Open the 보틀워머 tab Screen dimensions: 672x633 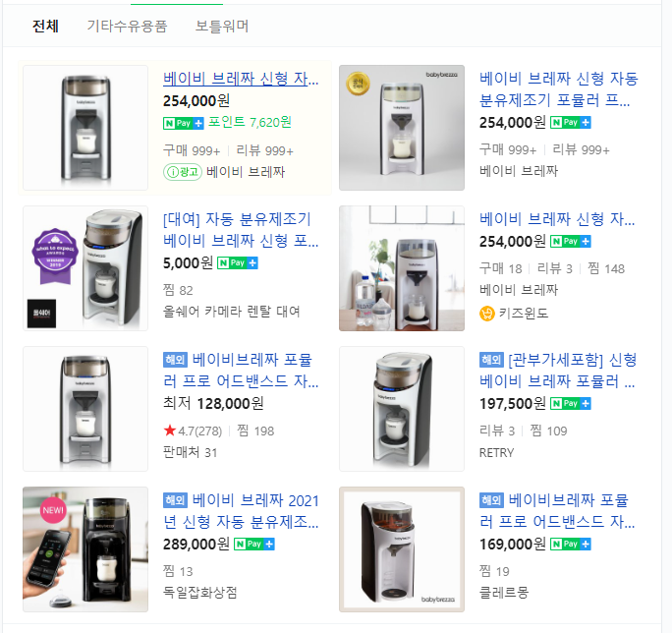point(222,26)
